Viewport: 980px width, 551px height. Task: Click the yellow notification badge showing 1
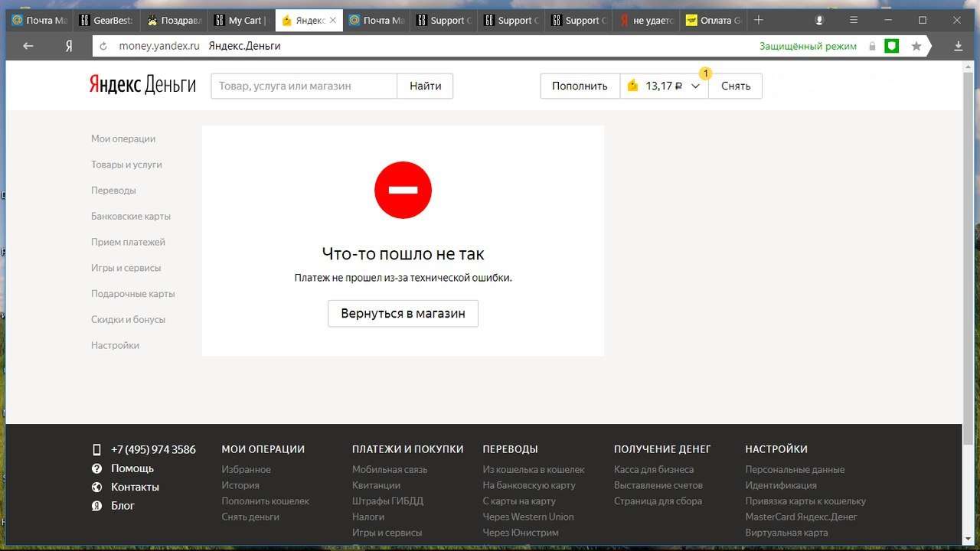point(706,73)
